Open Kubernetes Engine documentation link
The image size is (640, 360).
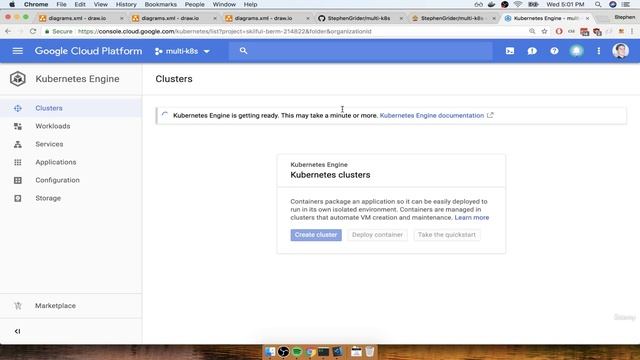432,116
